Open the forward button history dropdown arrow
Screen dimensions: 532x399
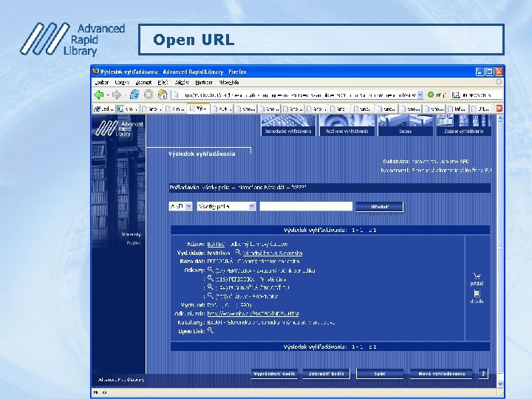pos(125,95)
